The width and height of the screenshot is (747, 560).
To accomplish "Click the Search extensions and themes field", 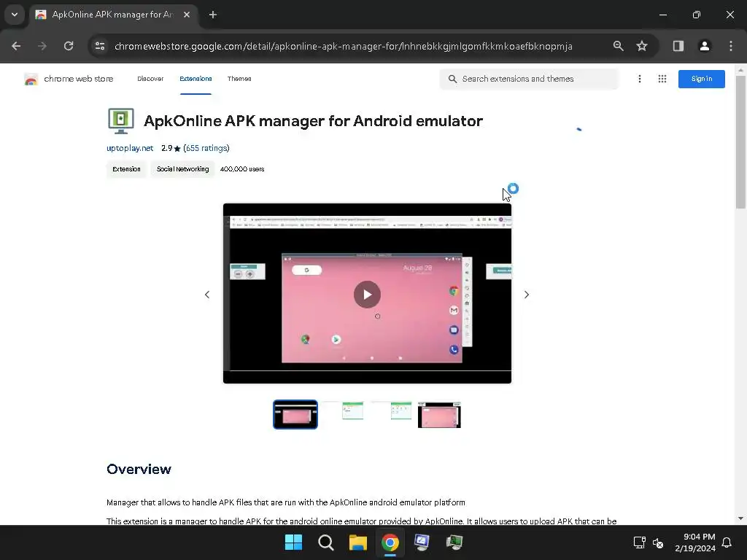I will pos(529,79).
